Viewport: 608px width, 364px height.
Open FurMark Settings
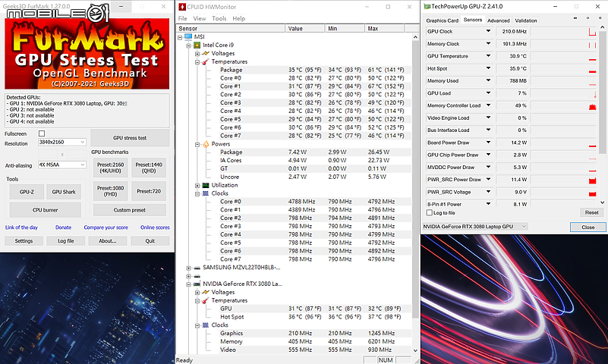(x=24, y=241)
